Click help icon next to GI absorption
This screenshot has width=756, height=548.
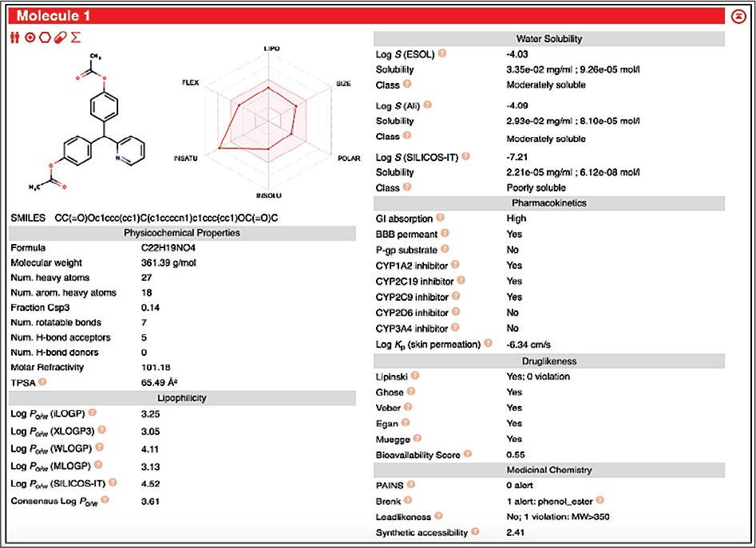click(441, 218)
